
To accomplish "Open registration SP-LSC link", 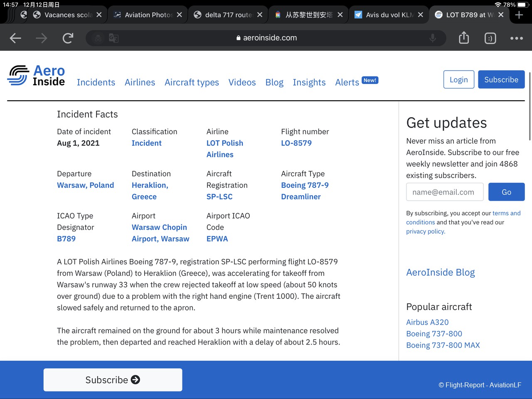I will 219,197.
